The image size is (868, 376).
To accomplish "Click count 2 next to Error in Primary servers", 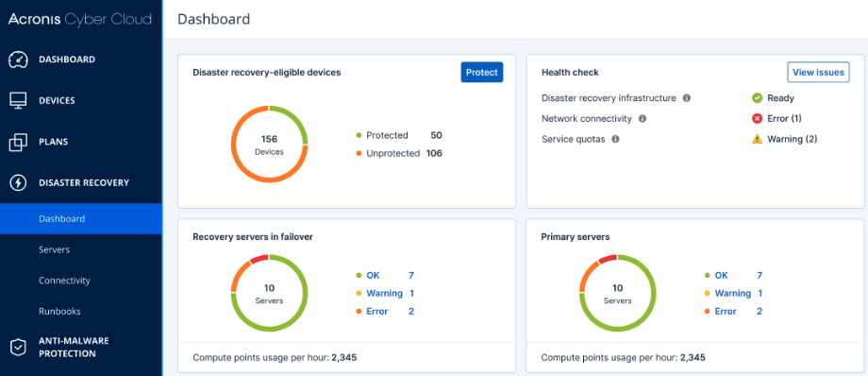I will tap(759, 312).
